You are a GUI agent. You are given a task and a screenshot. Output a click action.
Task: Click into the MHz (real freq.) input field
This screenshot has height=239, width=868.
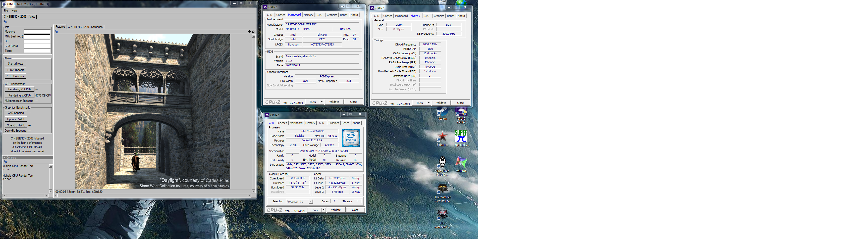37,36
